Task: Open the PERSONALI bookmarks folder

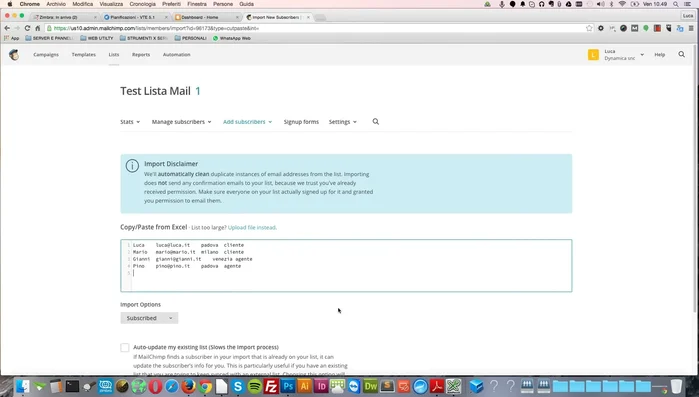Action: tap(191, 38)
